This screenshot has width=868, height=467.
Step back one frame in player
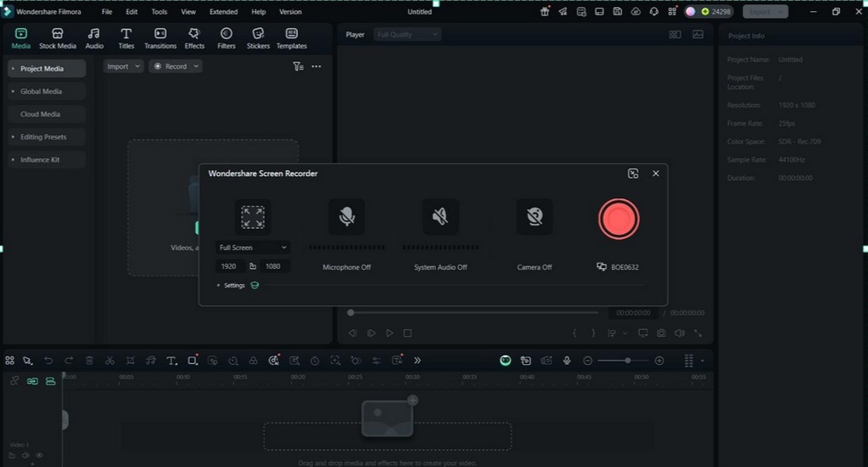(x=352, y=333)
